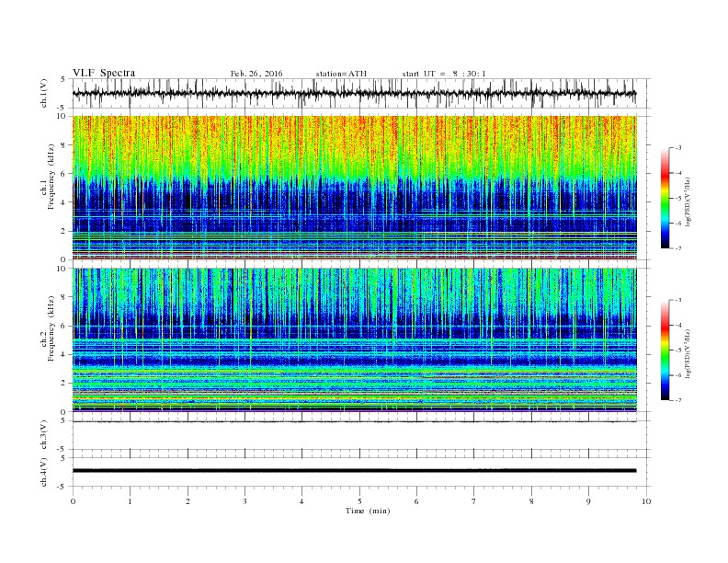728x563 pixels.
Task: Click time axis tick label "10"
Action: coord(646,501)
